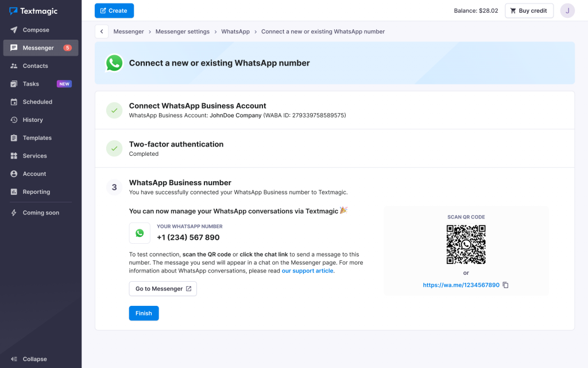Copy the wa.me chat link

tap(505, 285)
